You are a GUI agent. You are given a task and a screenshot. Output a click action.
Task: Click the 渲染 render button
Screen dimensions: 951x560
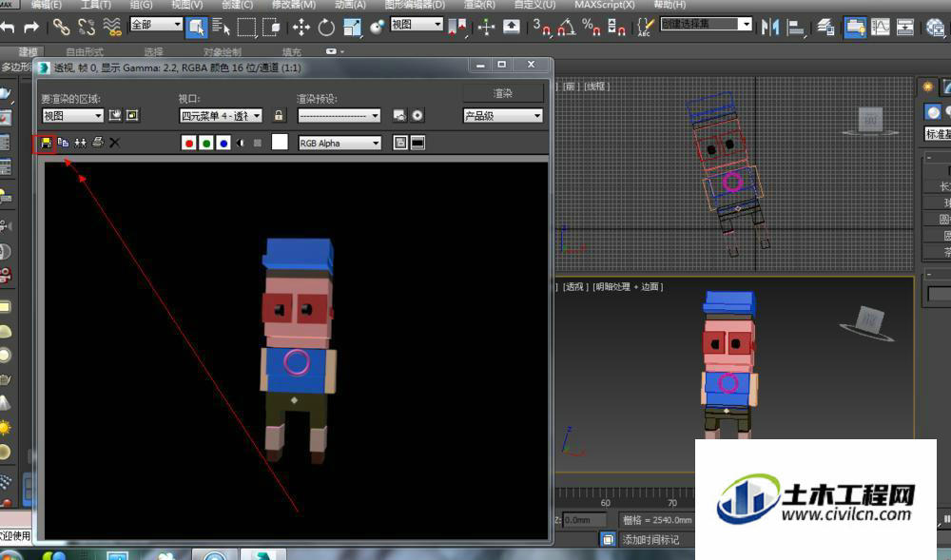503,93
